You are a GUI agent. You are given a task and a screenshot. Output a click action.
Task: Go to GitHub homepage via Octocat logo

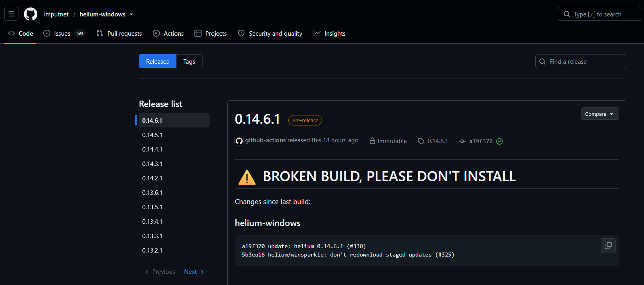pyautogui.click(x=30, y=14)
